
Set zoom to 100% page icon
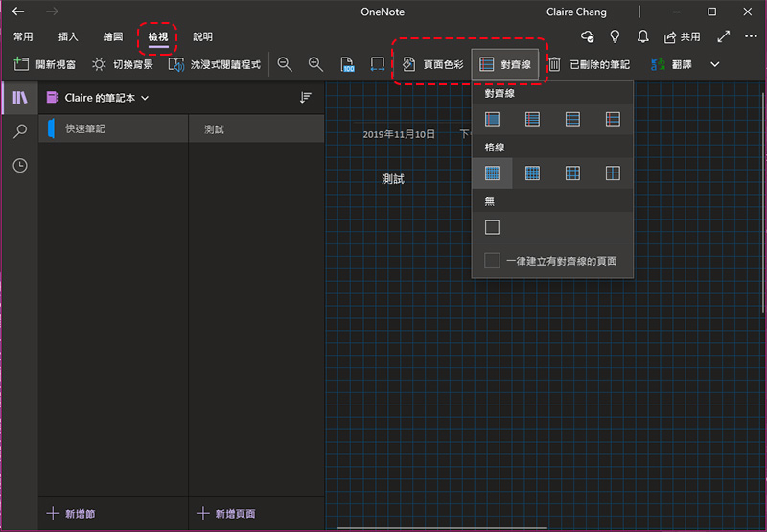(x=347, y=64)
